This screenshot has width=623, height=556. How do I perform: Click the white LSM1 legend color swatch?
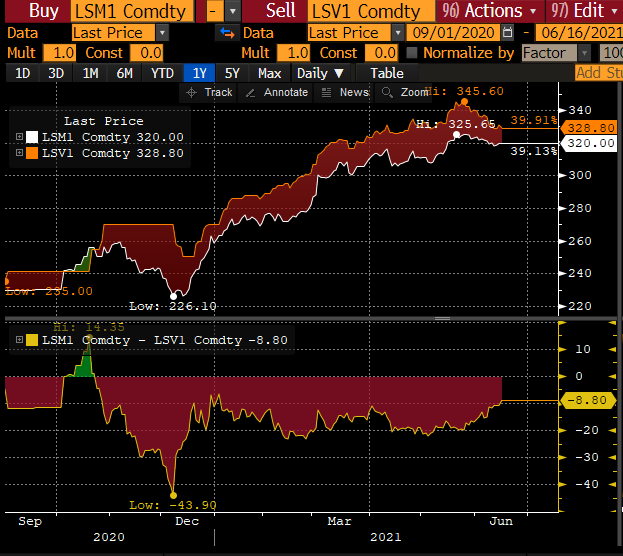coord(32,137)
